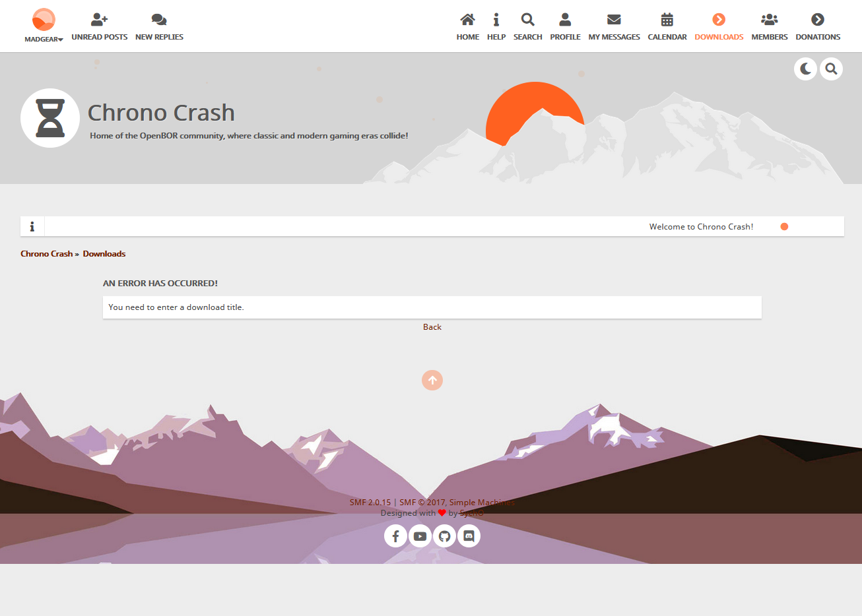Select the HELP menu label
Image resolution: width=862 pixels, height=616 pixels.
(496, 37)
